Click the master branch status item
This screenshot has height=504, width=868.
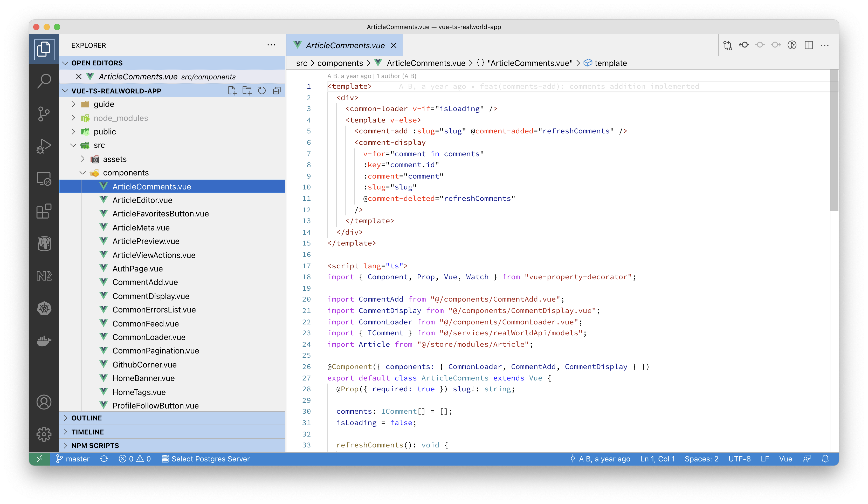(73, 459)
